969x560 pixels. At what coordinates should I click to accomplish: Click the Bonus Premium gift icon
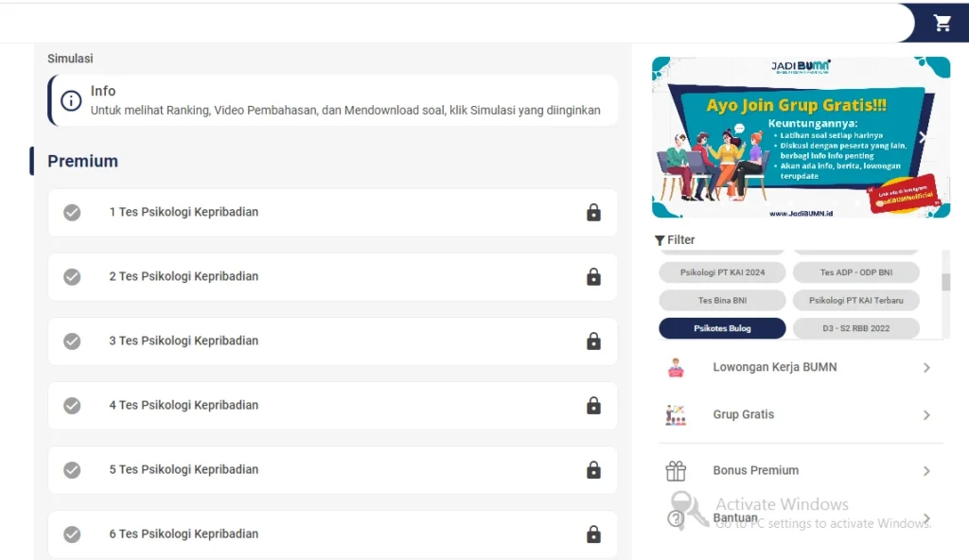[x=676, y=470]
